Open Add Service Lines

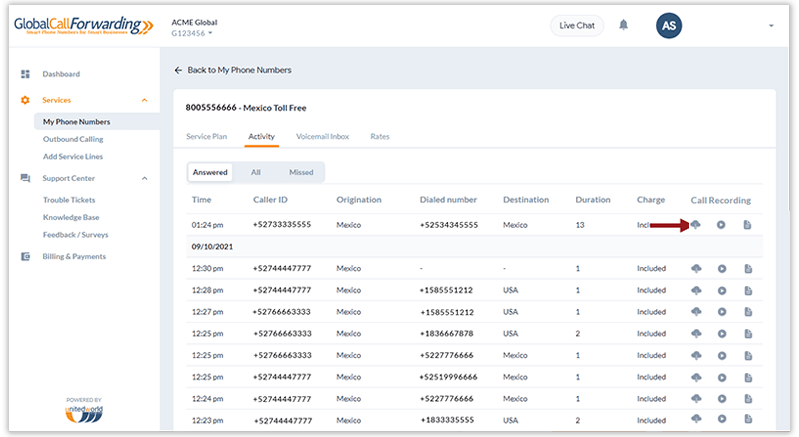[73, 156]
